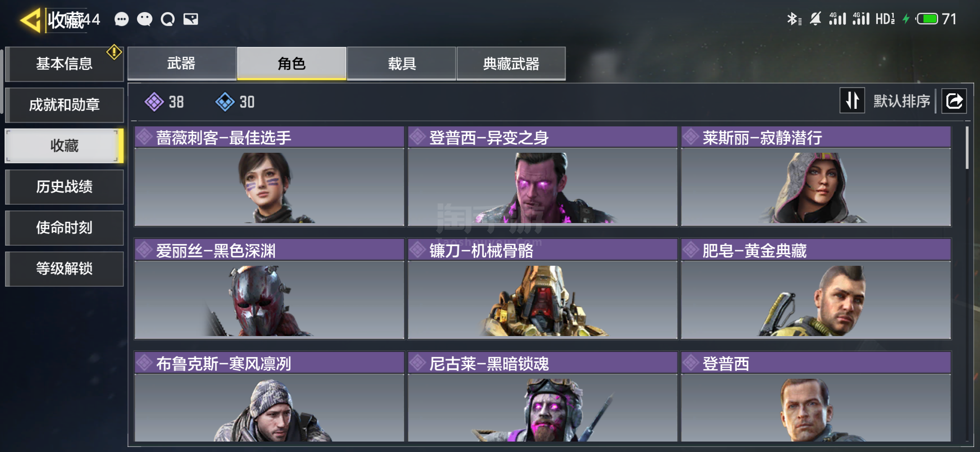Click the purple epic diamond counter icon
This screenshot has width=980, height=452.
[154, 102]
